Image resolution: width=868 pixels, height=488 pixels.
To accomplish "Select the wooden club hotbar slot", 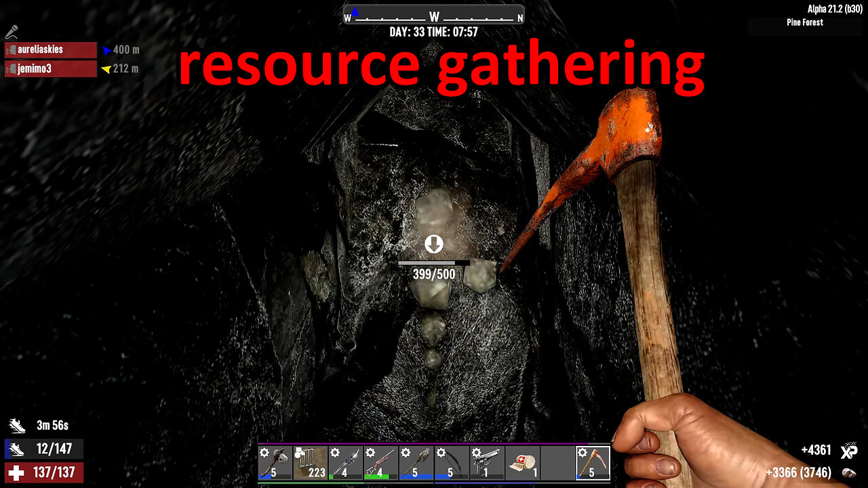I will [416, 463].
